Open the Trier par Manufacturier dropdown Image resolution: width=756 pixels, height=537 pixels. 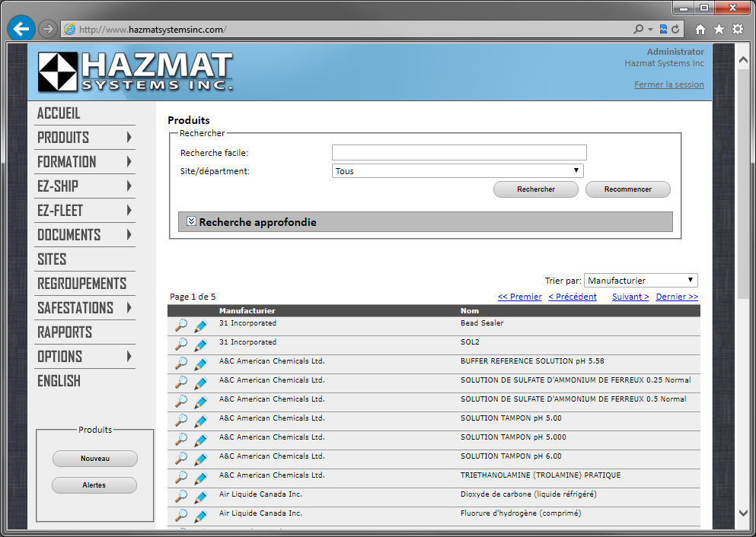641,281
